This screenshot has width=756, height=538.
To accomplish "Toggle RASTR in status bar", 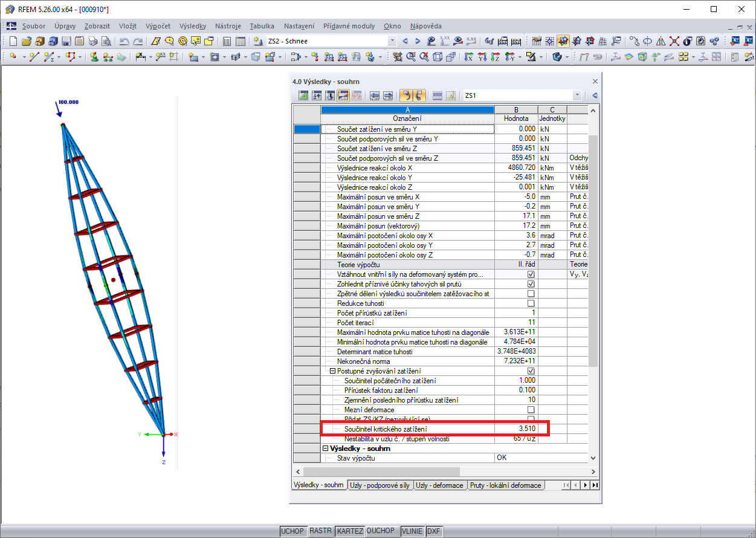I will pyautogui.click(x=320, y=531).
